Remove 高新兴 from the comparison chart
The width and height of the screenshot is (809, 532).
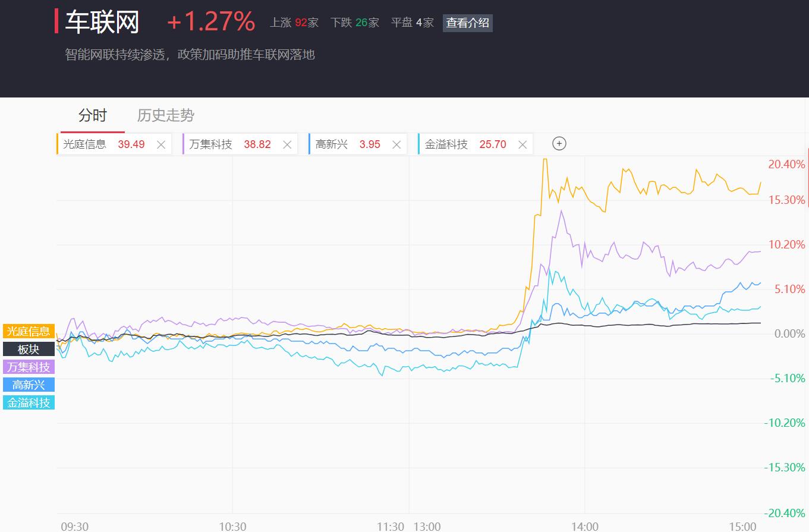[396, 144]
